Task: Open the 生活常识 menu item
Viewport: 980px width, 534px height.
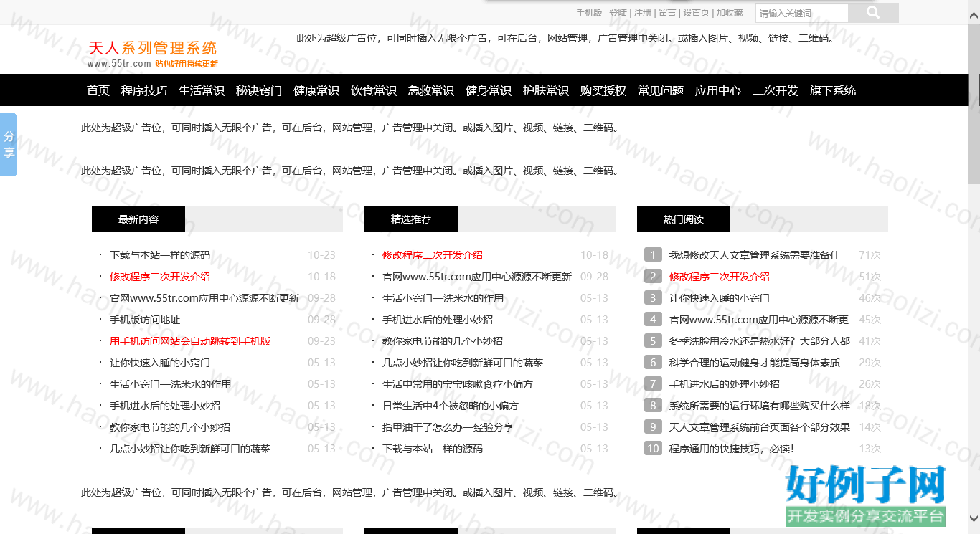Action: [x=202, y=90]
